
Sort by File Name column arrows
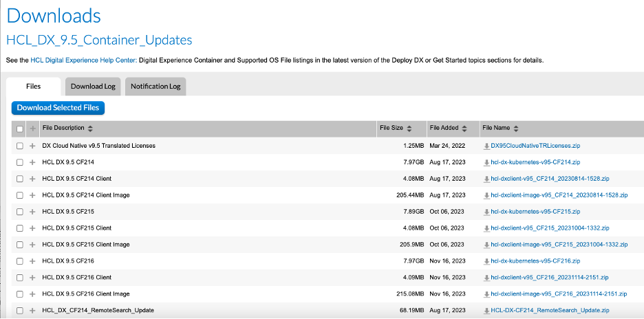(x=516, y=129)
